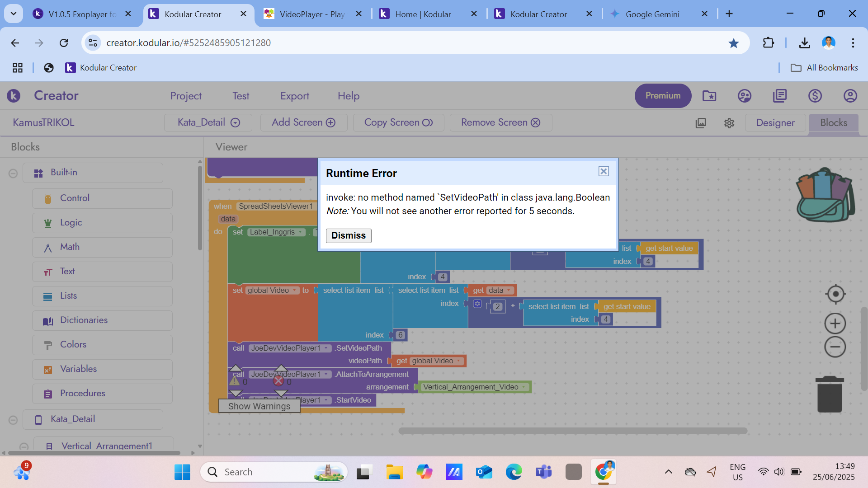Open the Project menu

186,96
